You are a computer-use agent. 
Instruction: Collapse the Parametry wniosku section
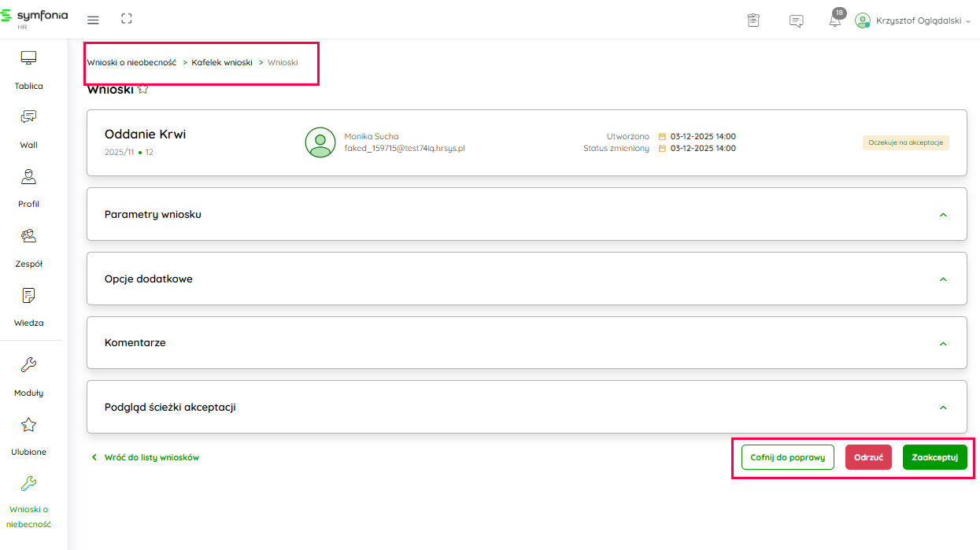(943, 215)
